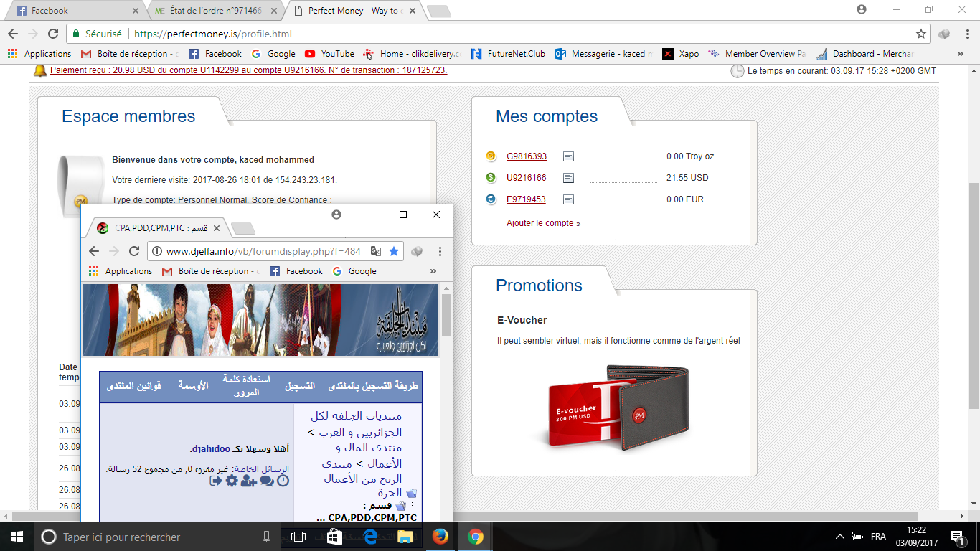
Task: Open forum settings gear icon
Action: (232, 481)
